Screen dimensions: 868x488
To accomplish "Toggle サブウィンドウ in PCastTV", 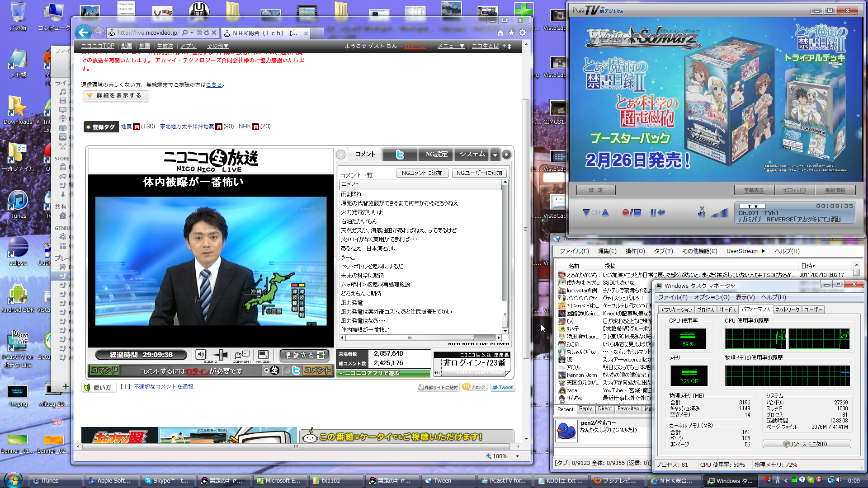I will (x=794, y=190).
